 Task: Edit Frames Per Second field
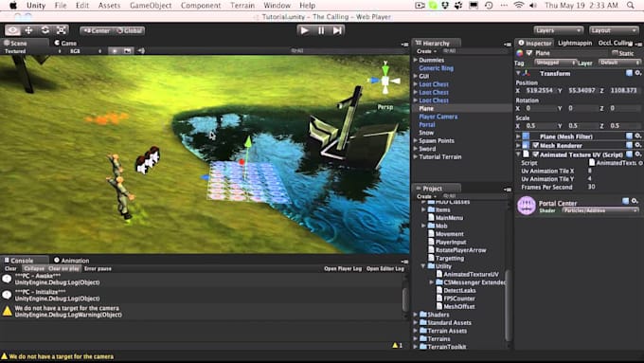[615, 187]
